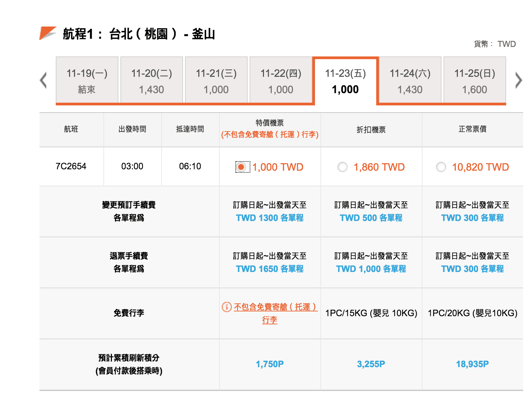Click the info icon beside baggage notice
Screen dimensions: 532x393
point(227,307)
